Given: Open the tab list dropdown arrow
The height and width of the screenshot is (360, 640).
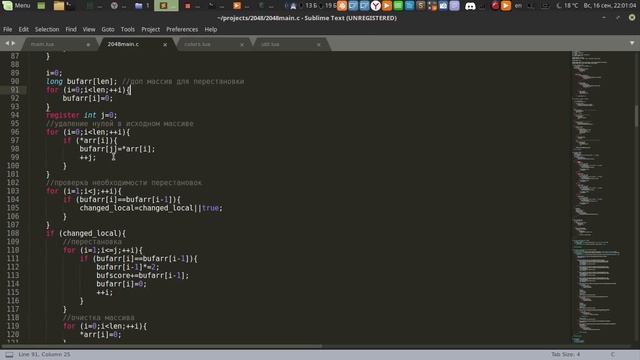Looking at the screenshot, I should pyautogui.click(x=632, y=43).
